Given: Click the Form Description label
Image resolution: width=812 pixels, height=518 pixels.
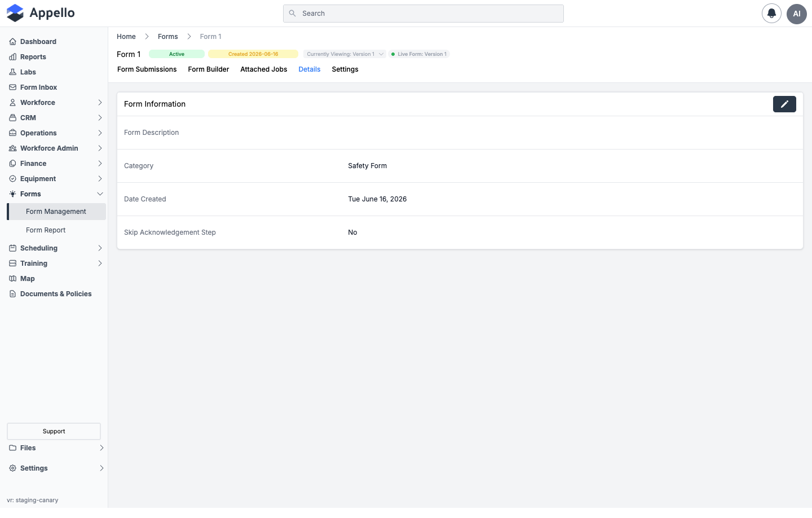Looking at the screenshot, I should 152,133.
